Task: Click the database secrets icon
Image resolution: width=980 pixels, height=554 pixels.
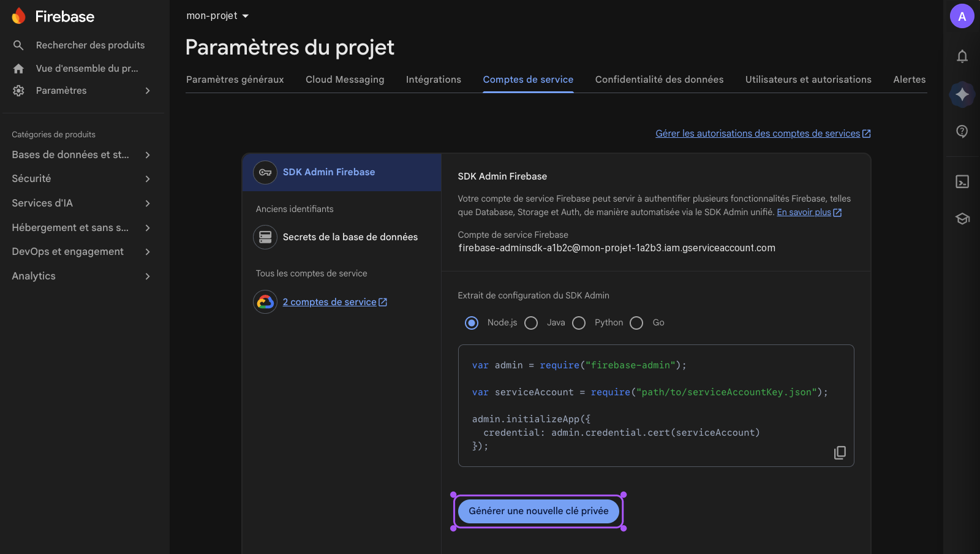Action: coord(265,237)
